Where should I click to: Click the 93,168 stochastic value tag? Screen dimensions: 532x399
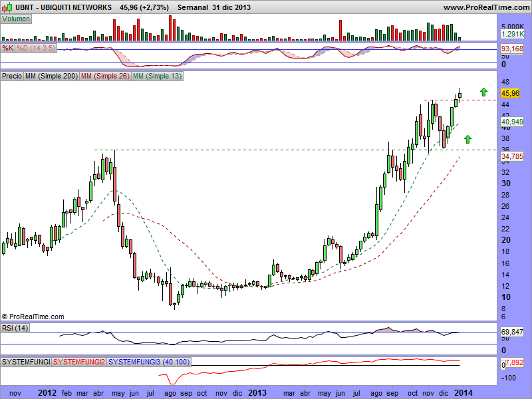tap(512, 49)
